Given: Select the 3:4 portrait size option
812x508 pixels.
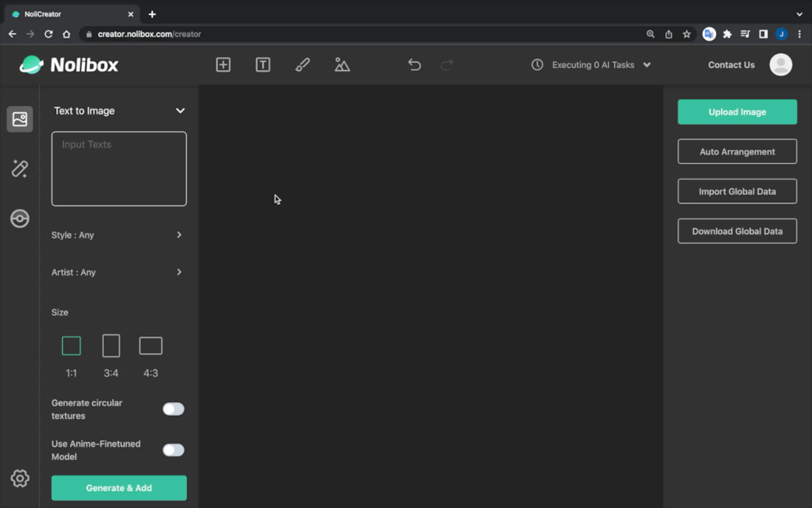Looking at the screenshot, I should tap(111, 346).
